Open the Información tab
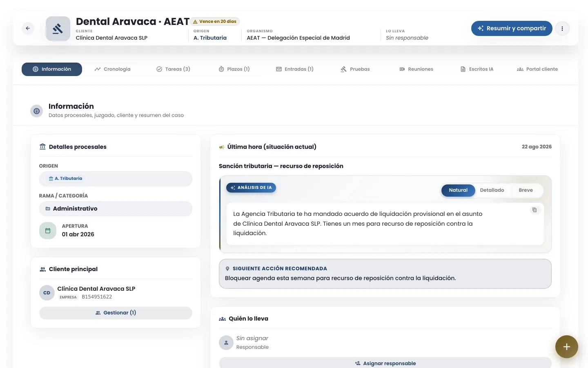588x368 pixels. tap(52, 69)
